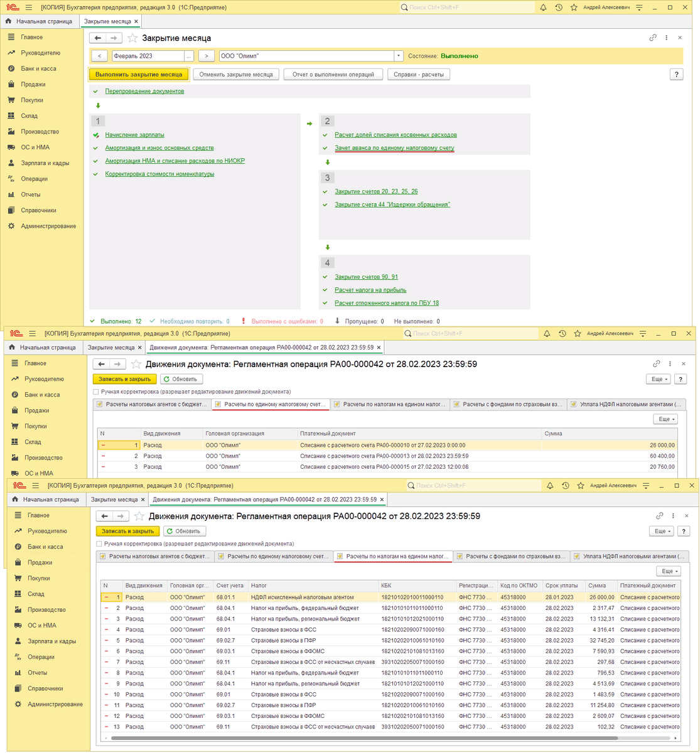Open Еще dropdown at top of middle window
The image size is (700, 753).
(x=659, y=379)
